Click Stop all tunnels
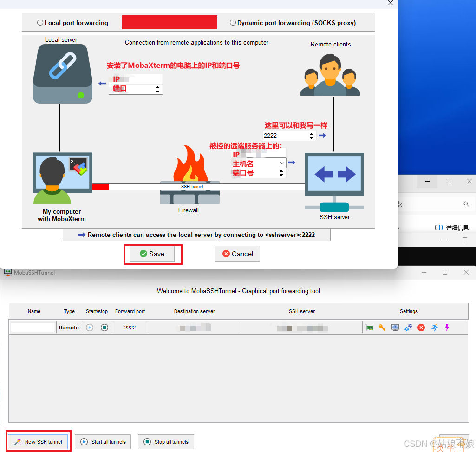This screenshot has width=476, height=452. [166, 442]
